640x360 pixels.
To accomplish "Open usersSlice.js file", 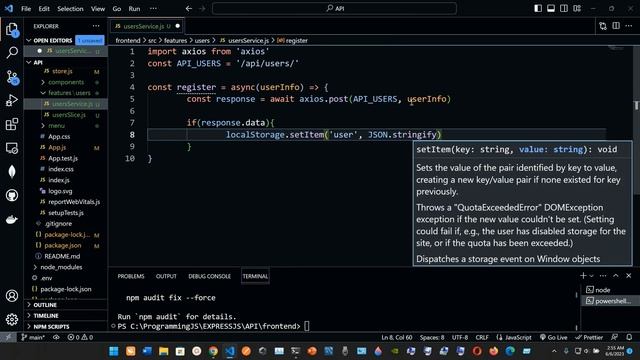I will [69, 115].
